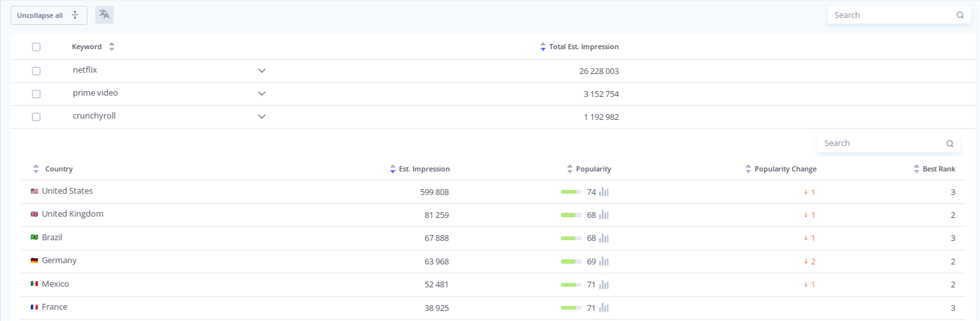Open popularity chart icon for Germany
The width and height of the screenshot is (980, 321).
point(604,261)
